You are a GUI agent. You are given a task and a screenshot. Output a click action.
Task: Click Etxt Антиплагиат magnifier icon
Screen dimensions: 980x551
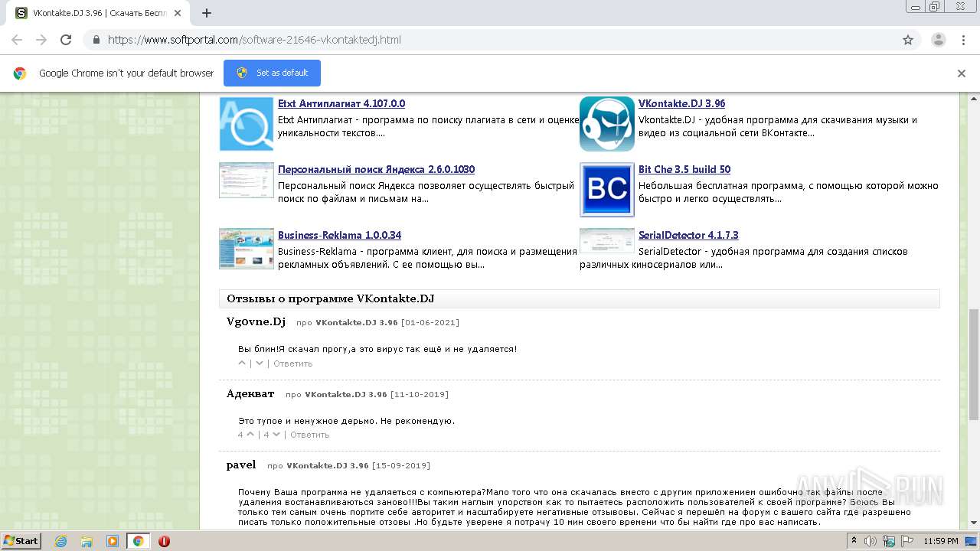pyautogui.click(x=247, y=124)
